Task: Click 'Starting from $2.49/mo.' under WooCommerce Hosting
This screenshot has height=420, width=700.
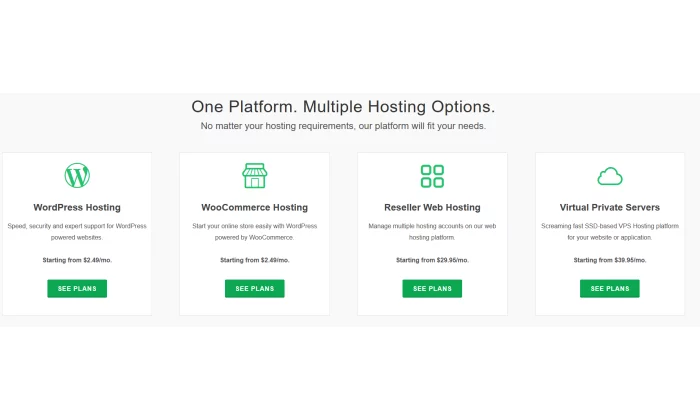Action: coord(254,260)
